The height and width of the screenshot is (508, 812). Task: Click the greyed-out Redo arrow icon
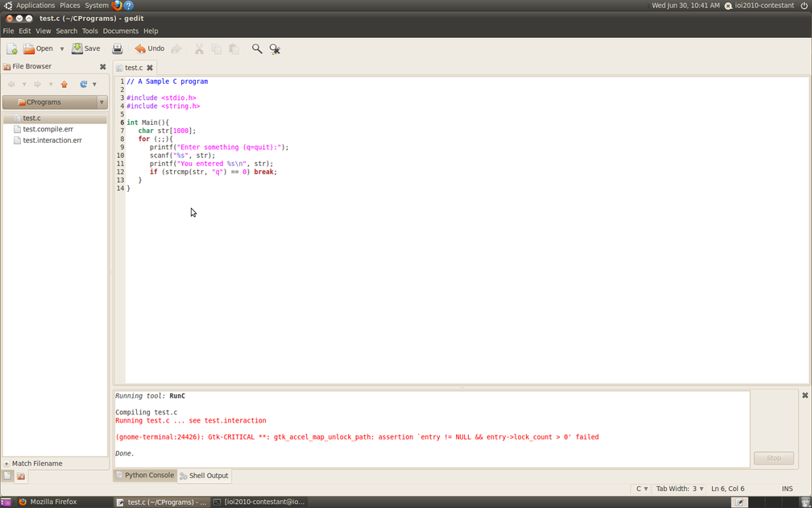(176, 48)
